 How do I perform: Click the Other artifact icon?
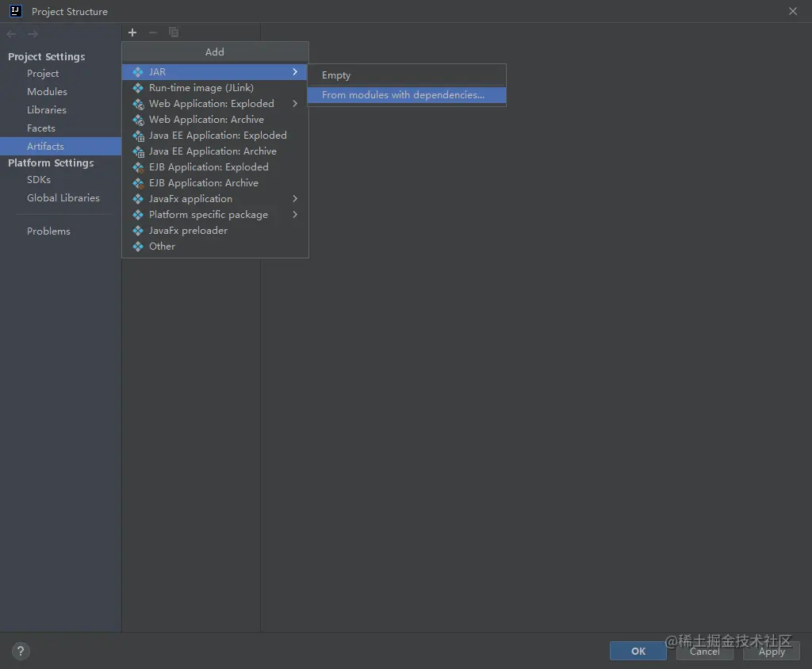click(x=138, y=247)
